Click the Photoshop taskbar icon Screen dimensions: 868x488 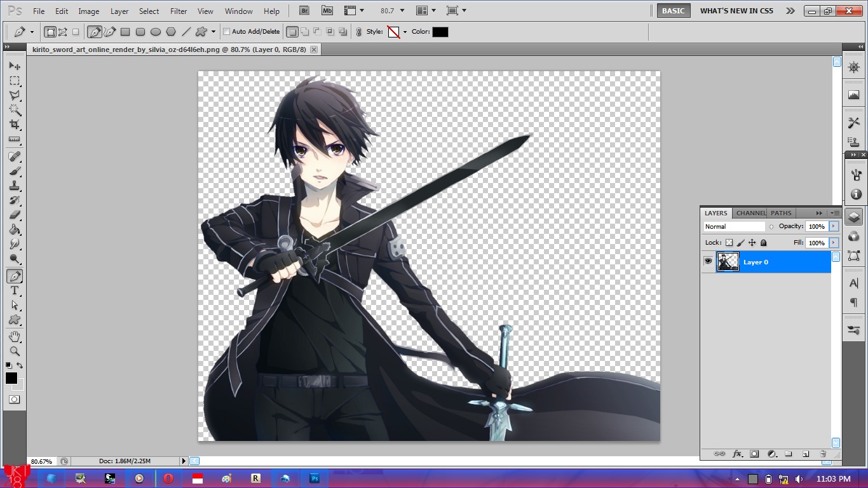coord(314,478)
